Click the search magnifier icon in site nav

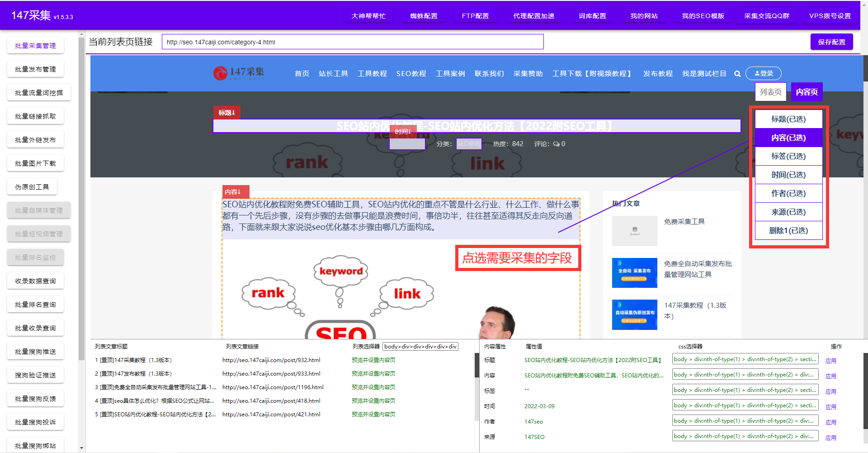tap(737, 74)
